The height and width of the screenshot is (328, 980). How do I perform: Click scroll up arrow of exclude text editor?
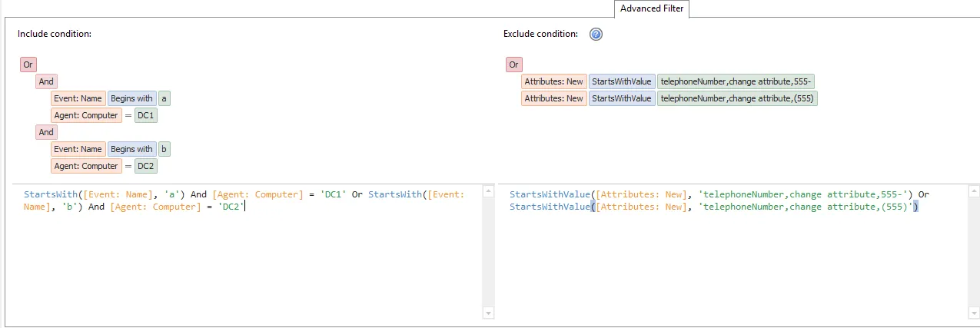point(974,191)
